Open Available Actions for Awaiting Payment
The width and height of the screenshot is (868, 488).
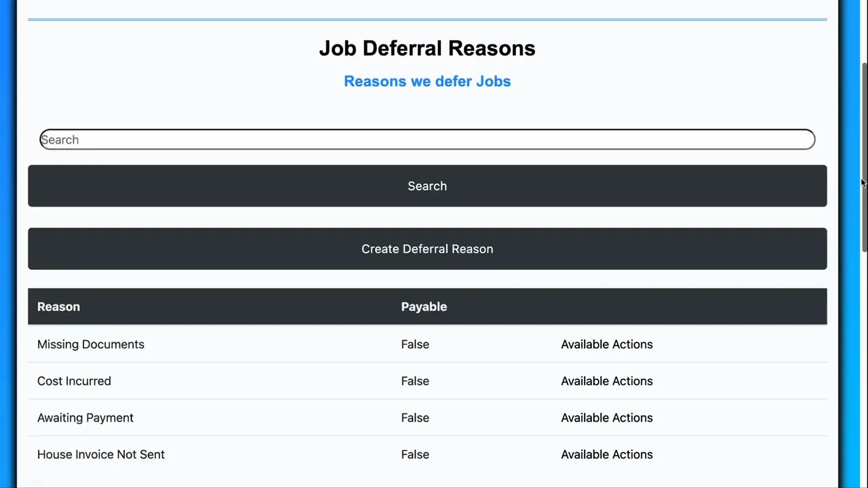pyautogui.click(x=606, y=418)
